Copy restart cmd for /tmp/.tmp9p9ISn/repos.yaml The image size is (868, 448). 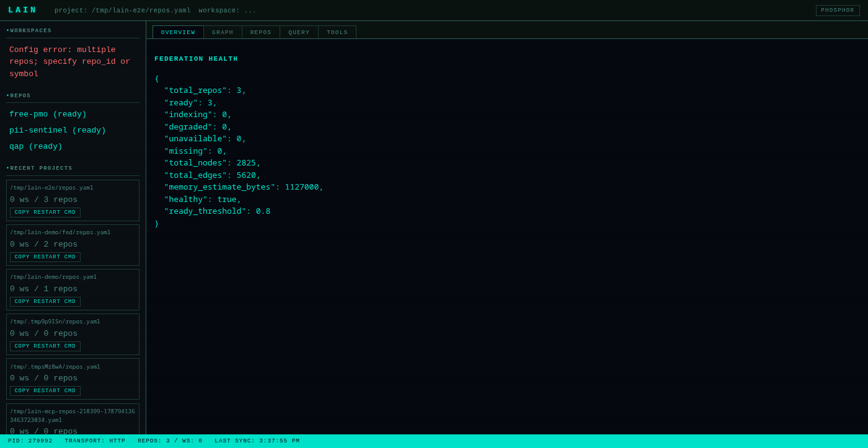[45, 346]
